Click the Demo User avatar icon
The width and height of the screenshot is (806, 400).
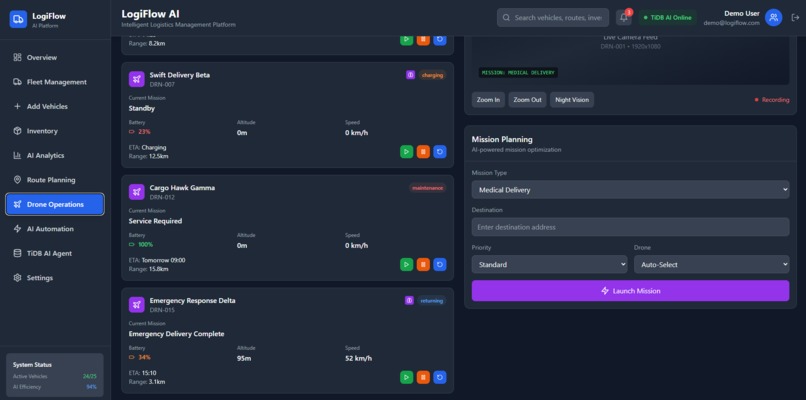[x=773, y=17]
